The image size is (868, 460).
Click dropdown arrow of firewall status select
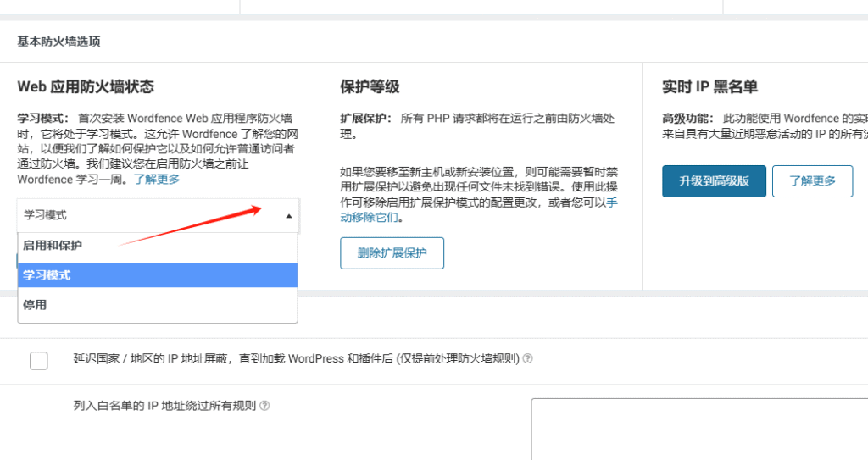click(288, 216)
